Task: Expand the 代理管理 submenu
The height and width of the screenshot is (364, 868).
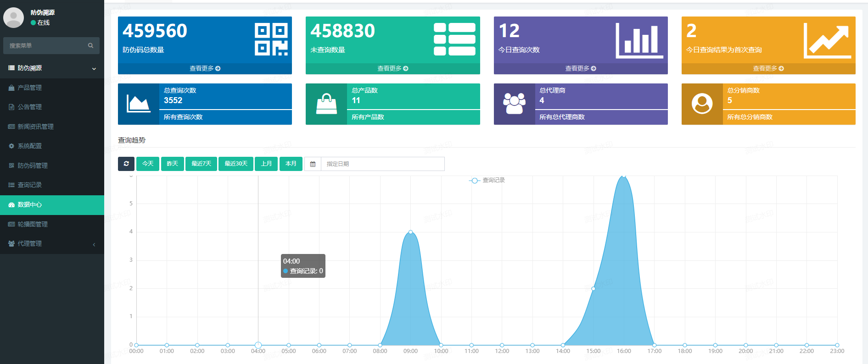Action: click(52, 243)
